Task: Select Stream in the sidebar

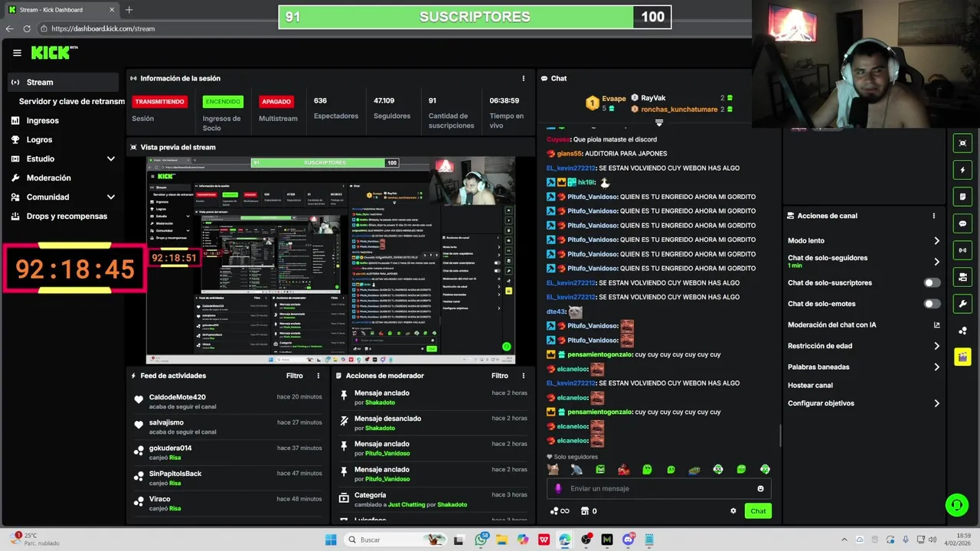Action: (64, 82)
